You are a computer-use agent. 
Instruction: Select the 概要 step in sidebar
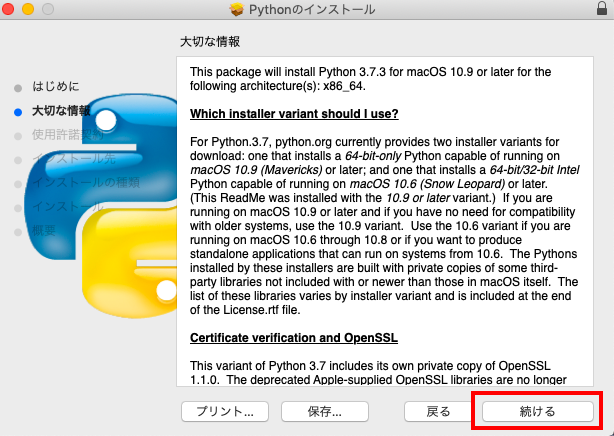point(44,230)
